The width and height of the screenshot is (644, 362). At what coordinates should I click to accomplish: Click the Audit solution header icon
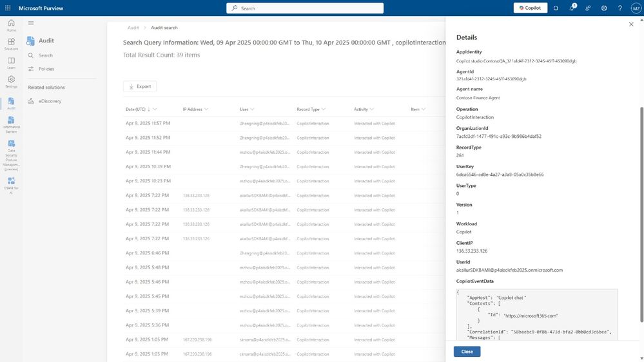pos(30,41)
